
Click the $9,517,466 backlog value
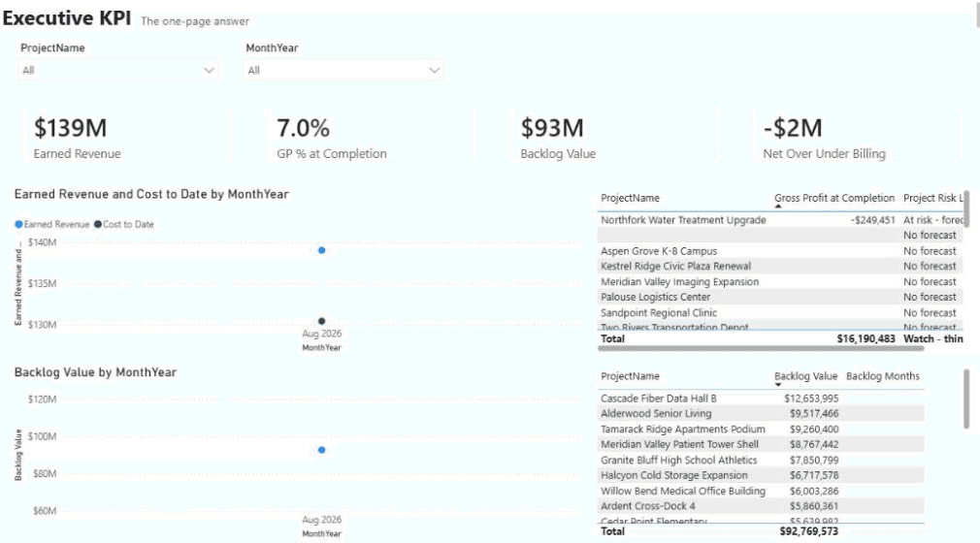coord(814,413)
